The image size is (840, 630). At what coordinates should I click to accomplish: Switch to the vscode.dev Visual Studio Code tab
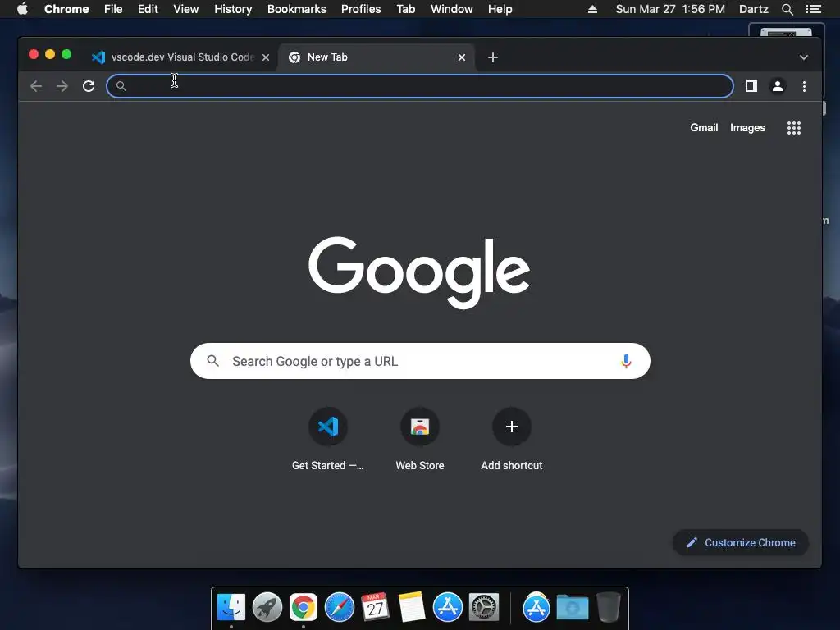pos(182,57)
